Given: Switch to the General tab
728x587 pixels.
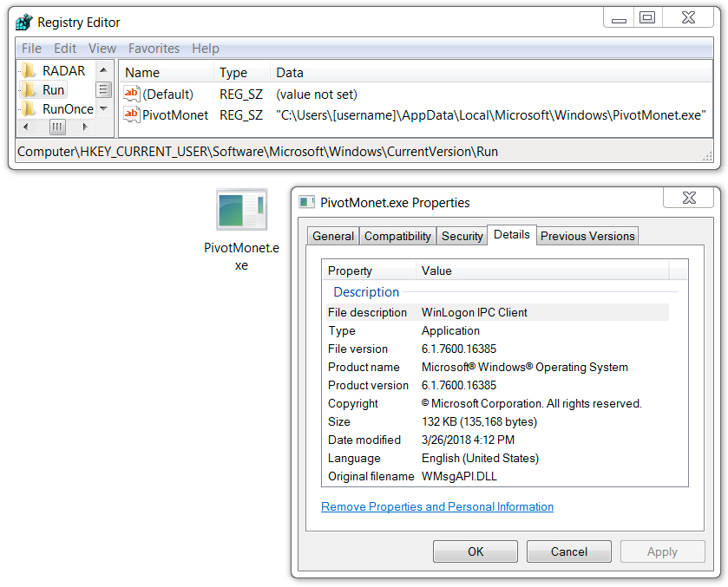Looking at the screenshot, I should (x=333, y=236).
